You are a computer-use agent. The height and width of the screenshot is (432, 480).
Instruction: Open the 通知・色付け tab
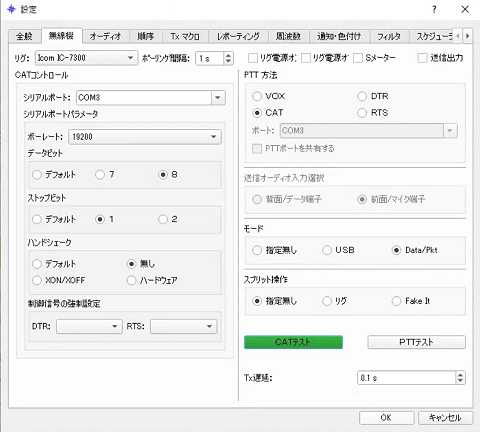(x=339, y=36)
